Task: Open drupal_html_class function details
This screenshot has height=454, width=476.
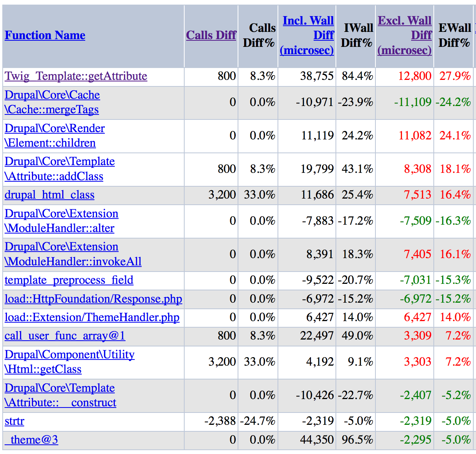Action: 50,195
